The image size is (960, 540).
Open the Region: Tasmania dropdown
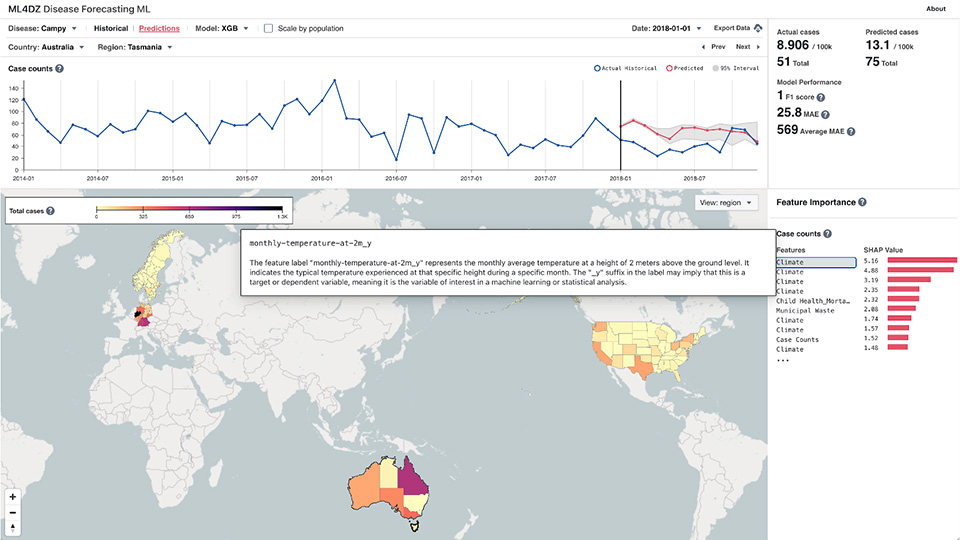(135, 47)
